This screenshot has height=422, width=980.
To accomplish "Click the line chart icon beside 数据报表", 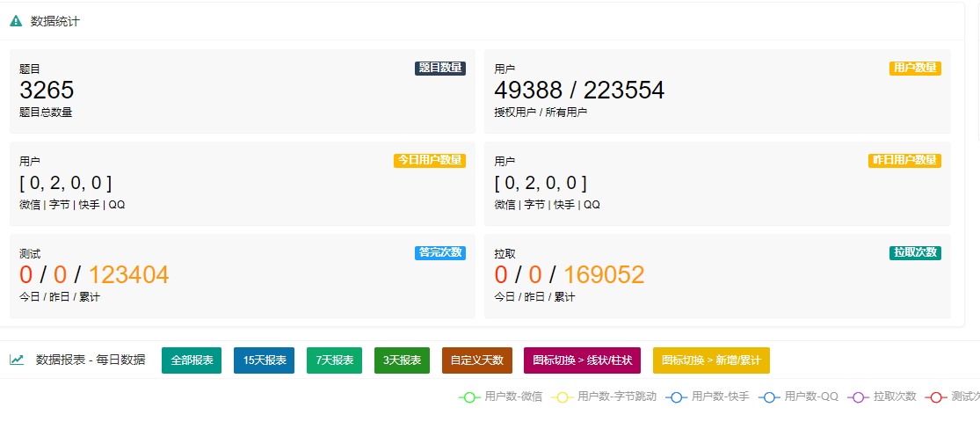I will click(17, 360).
